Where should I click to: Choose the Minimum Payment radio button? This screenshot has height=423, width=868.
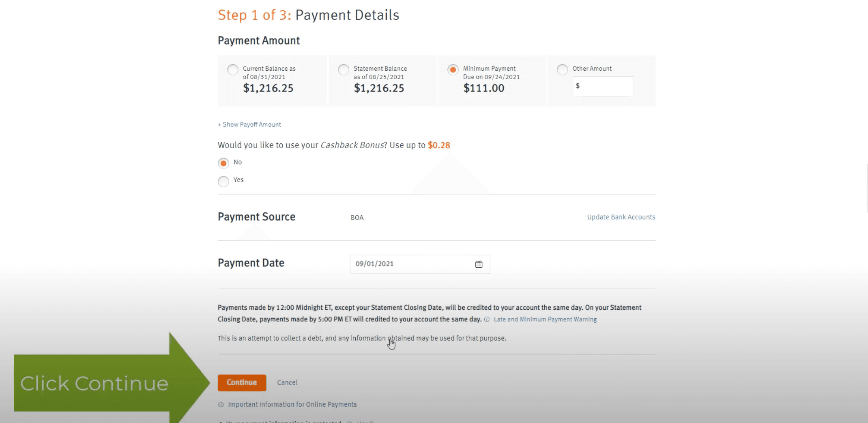click(453, 69)
